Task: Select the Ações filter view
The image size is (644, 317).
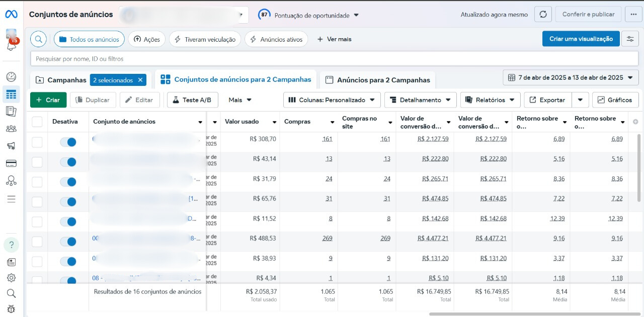Action: (146, 39)
